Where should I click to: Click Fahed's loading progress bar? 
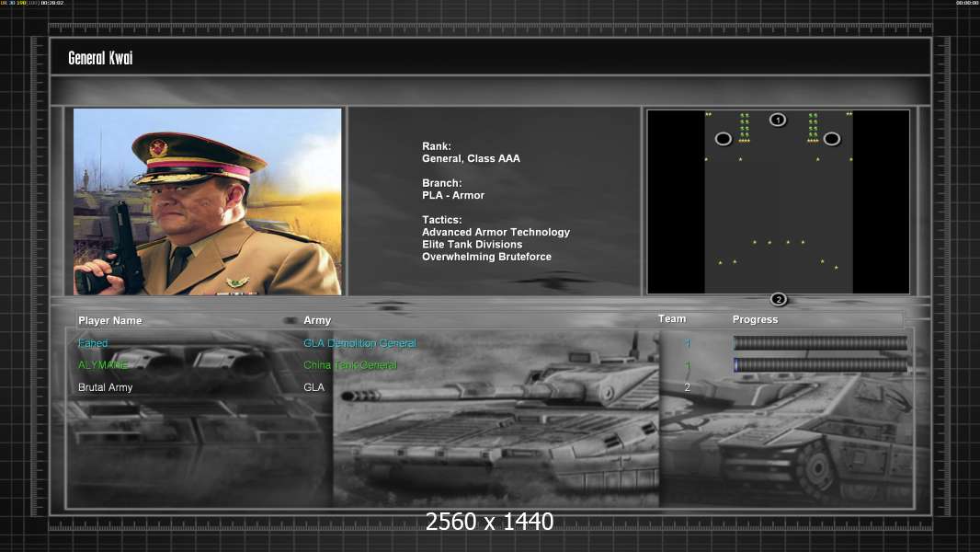point(820,343)
